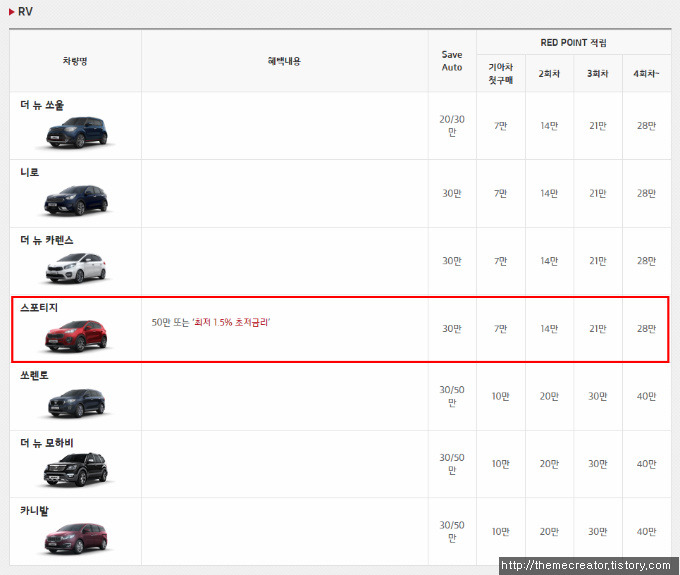Viewport: 680px width, 575px height.
Task: Click the 쏘렌토 car image
Action: (x=77, y=403)
